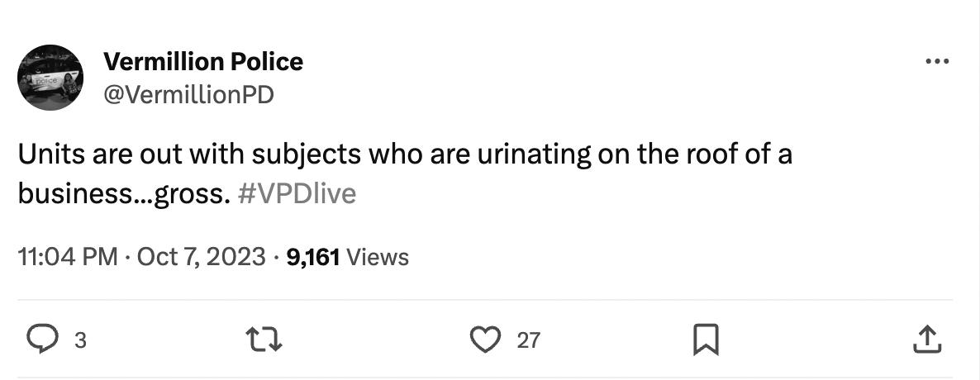Click the Oct 7, 2023 date
Image resolution: width=980 pixels, height=380 pixels.
201,257
